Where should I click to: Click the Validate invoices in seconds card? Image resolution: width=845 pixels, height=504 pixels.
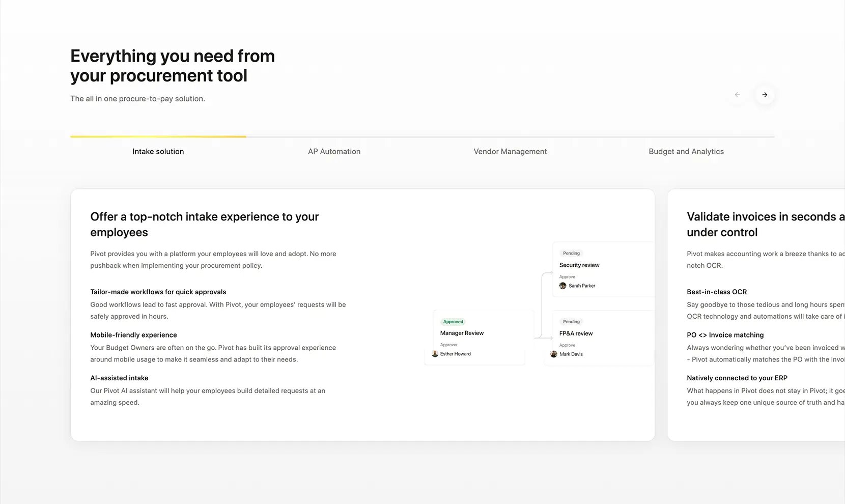tap(756, 315)
